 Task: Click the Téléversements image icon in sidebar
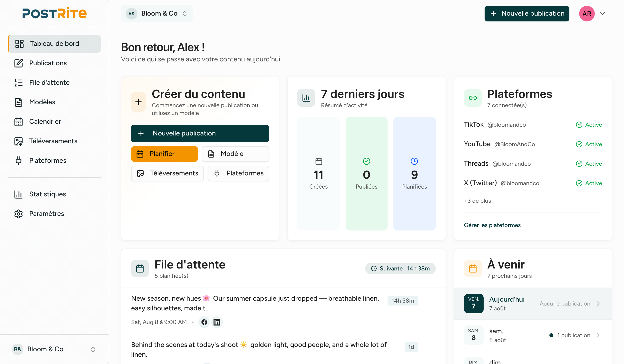19,141
